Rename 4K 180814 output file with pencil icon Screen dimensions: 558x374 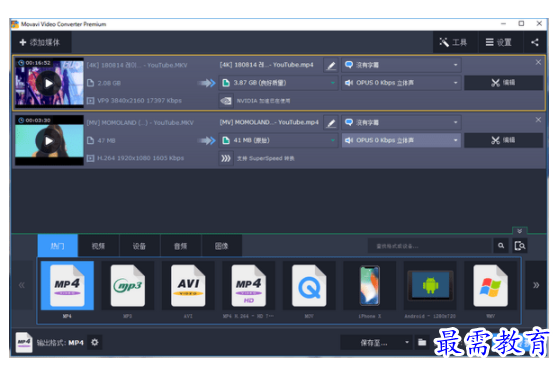pos(331,65)
